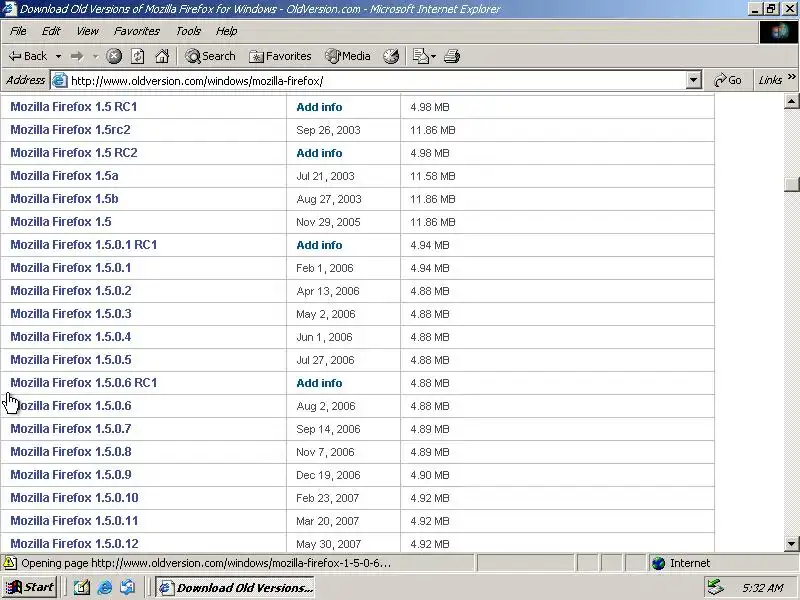Open the View menu
Screen dimensions: 800x600
pos(87,31)
